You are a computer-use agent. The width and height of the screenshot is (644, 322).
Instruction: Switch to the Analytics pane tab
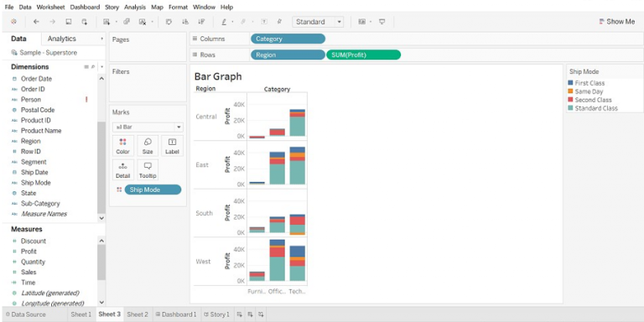[x=61, y=39]
